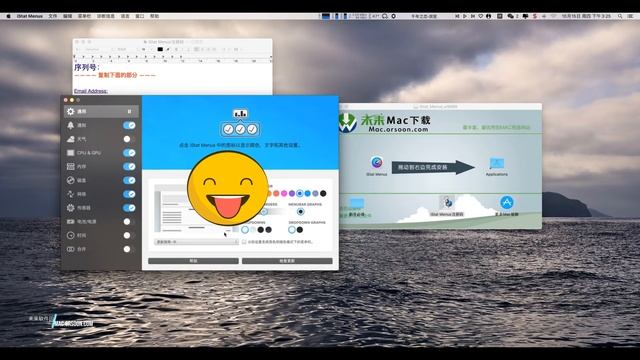Pick the black theme color swatch
Image resolution: width=640 pixels, height=360 pixels.
pos(323,193)
